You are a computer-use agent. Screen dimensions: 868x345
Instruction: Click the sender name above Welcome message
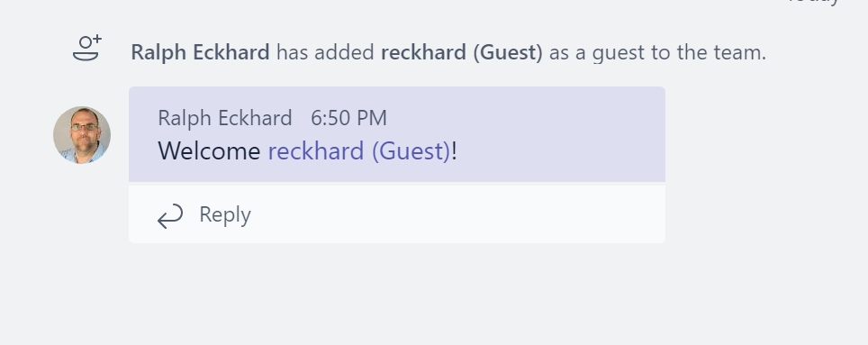pos(225,118)
